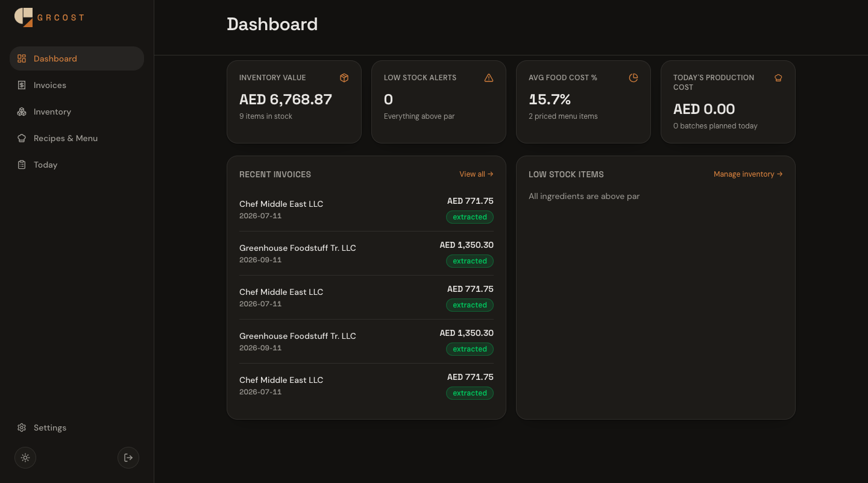Click the AED 0.00 production cost value

point(704,109)
